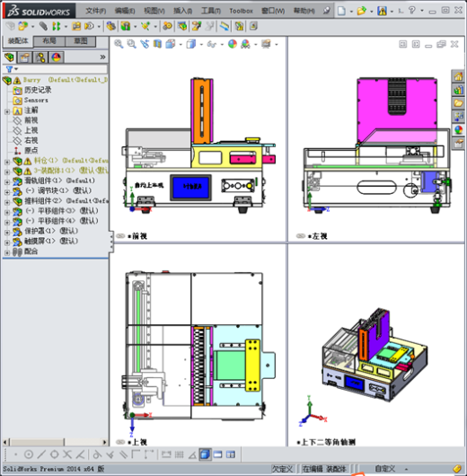467x476 pixels.
Task: Click 自定义 in the status bar
Action: click(385, 469)
